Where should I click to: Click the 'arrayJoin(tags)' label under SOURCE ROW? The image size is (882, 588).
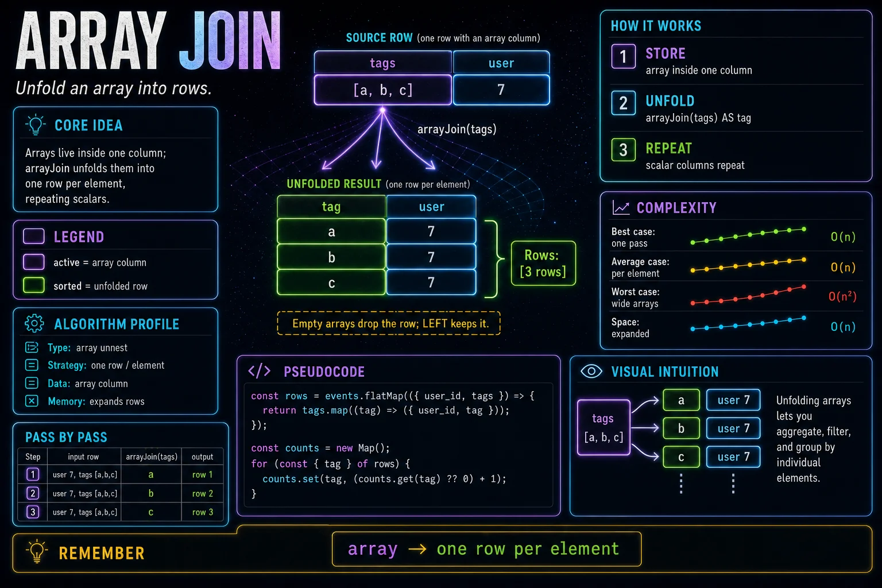click(457, 129)
